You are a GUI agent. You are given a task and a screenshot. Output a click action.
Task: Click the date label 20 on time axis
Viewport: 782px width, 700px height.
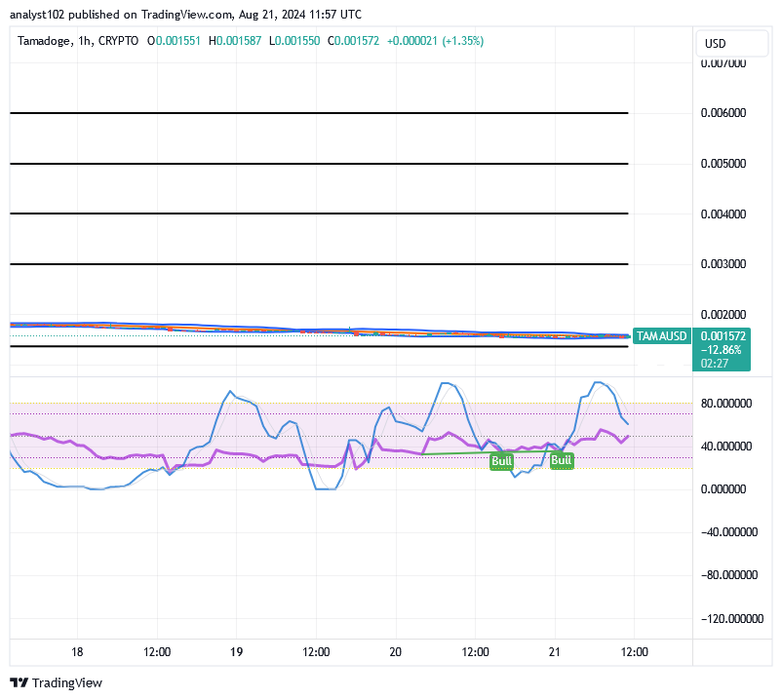point(395,652)
